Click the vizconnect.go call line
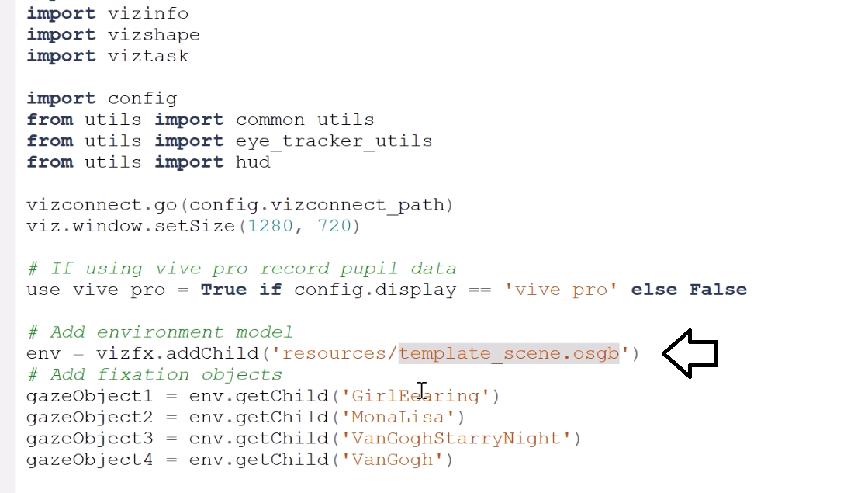The width and height of the screenshot is (868, 493). click(x=240, y=205)
